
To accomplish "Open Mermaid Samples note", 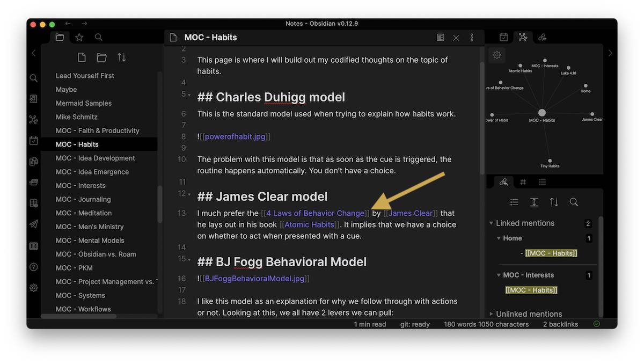I will (84, 103).
